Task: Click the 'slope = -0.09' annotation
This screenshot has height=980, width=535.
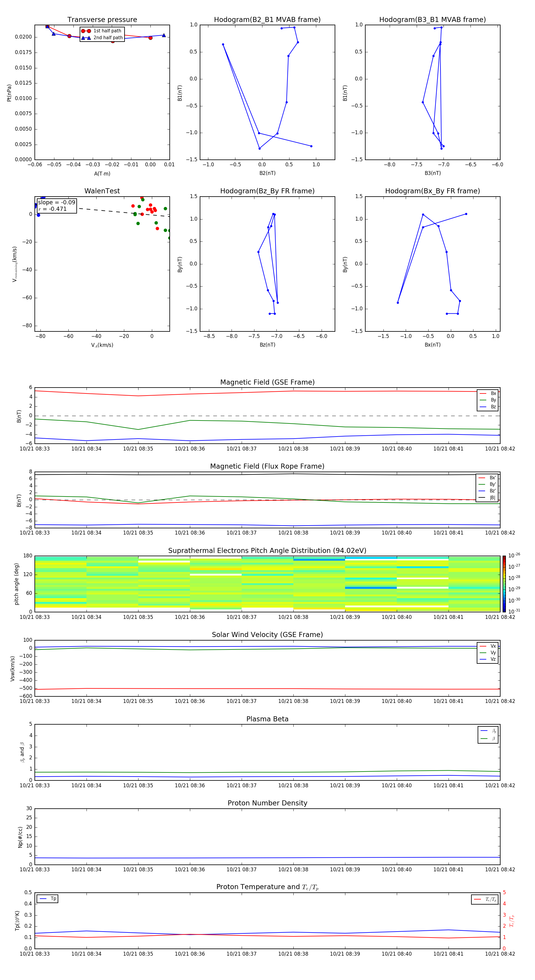Action: click(x=57, y=203)
